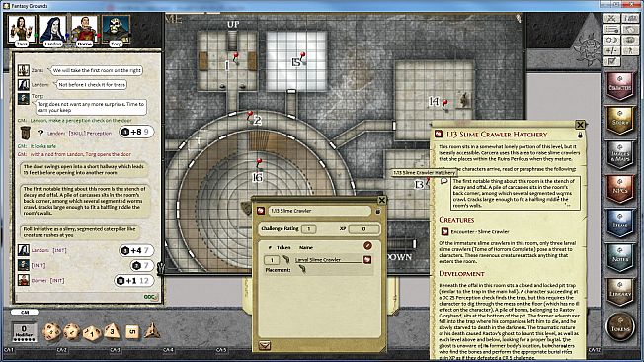644x362 pixels.
Task: Pick the d20 die
Action: [x=51, y=332]
